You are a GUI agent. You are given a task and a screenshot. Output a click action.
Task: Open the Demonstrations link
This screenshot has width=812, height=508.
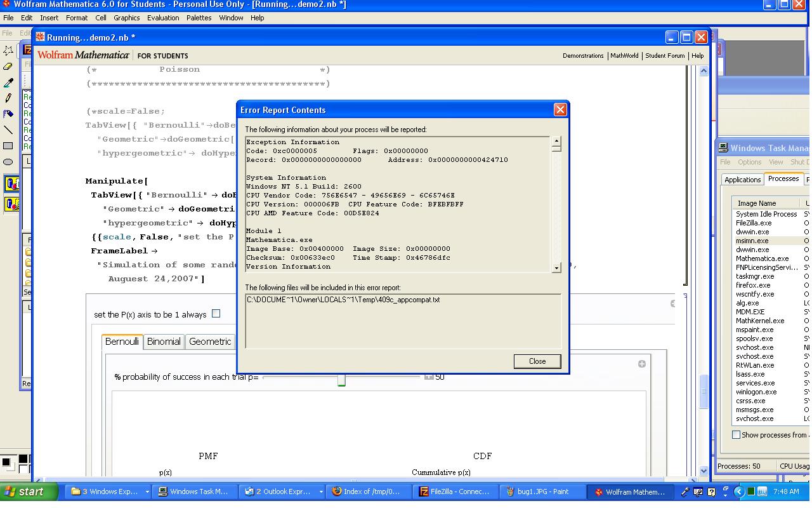point(582,56)
